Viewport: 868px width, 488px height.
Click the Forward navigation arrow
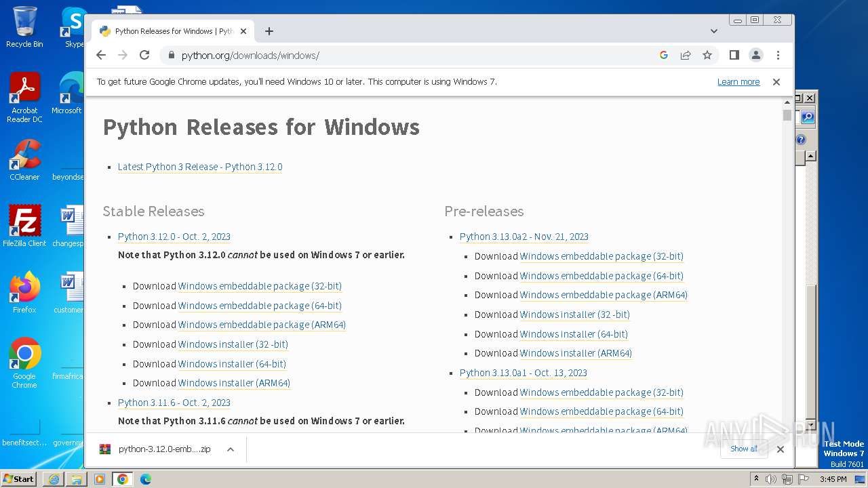123,55
